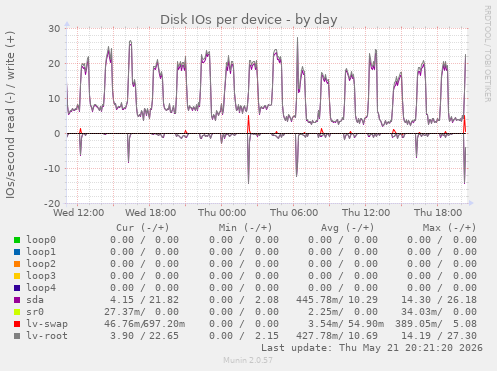Click sr0 max value 34.03m/ 0.00
This screenshot has width=497, height=371.
[439, 312]
